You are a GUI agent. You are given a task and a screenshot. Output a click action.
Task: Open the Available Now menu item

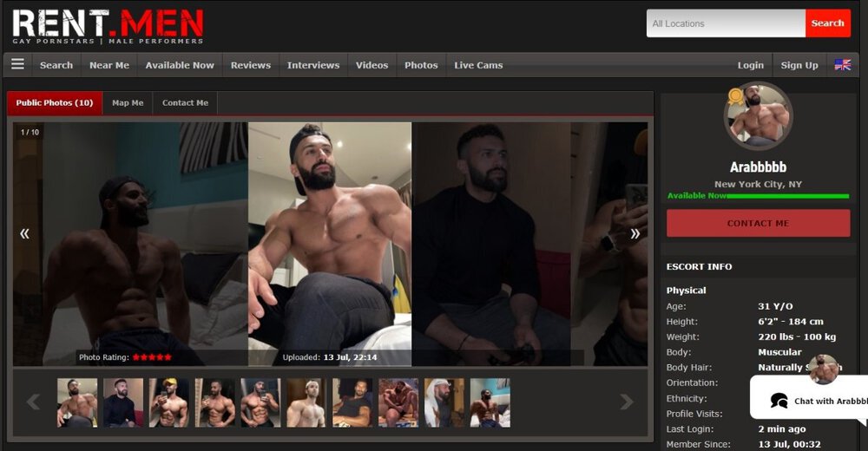point(180,65)
